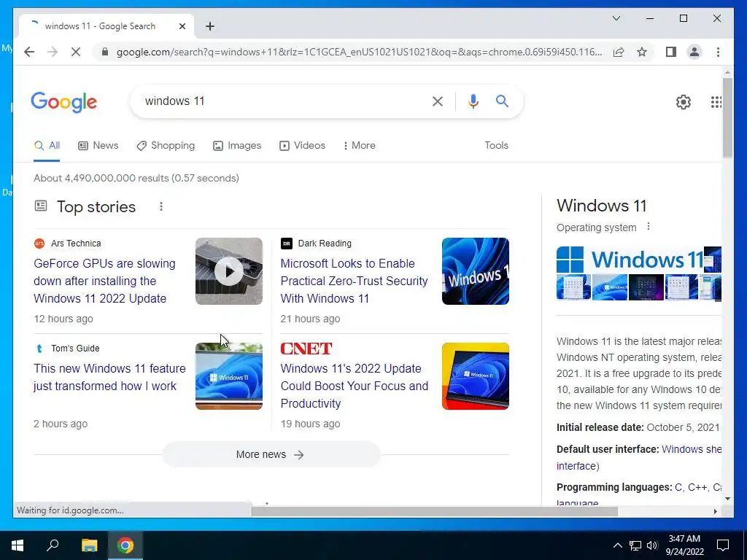Viewport: 747px width, 560px height.
Task: Open the Chrome profile avatar
Action: pos(694,52)
